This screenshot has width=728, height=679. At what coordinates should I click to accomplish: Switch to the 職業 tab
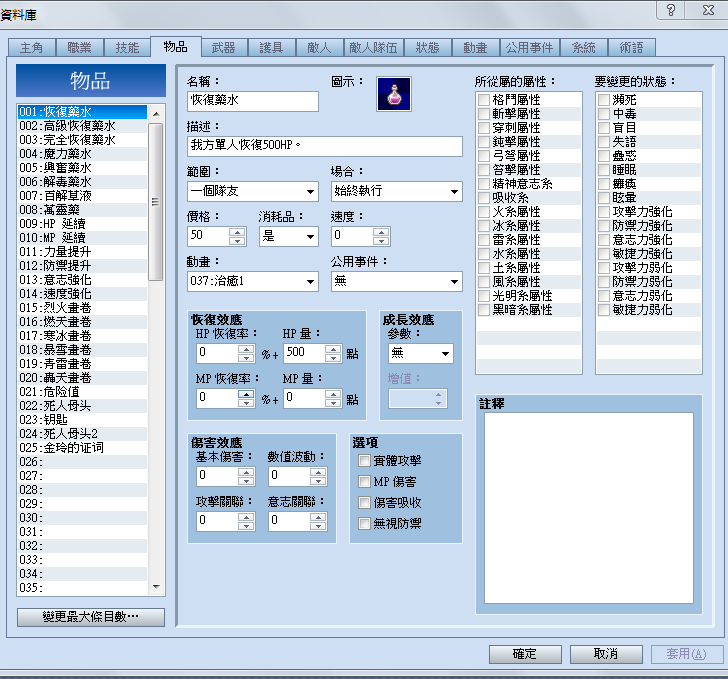click(x=79, y=48)
